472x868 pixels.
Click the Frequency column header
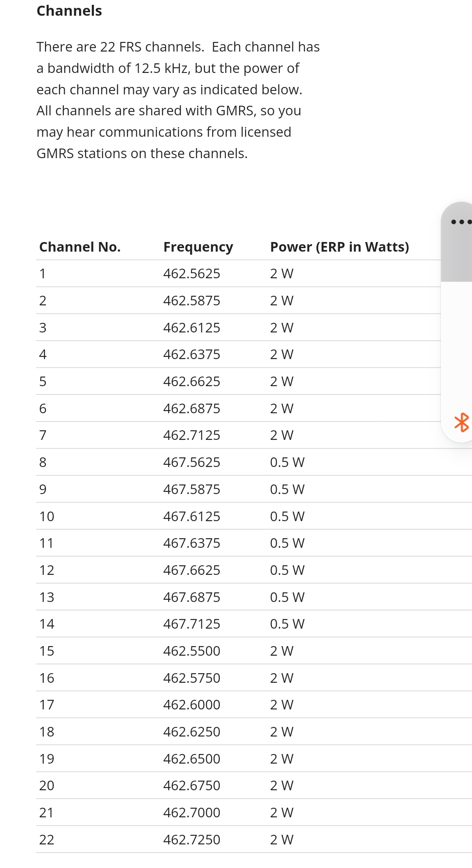[198, 247]
